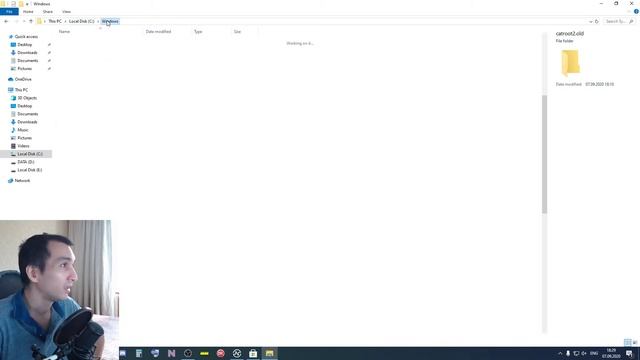The height and width of the screenshot is (360, 640).
Task: Click the catroot2.old folder preview thumbnail
Action: pyautogui.click(x=570, y=63)
